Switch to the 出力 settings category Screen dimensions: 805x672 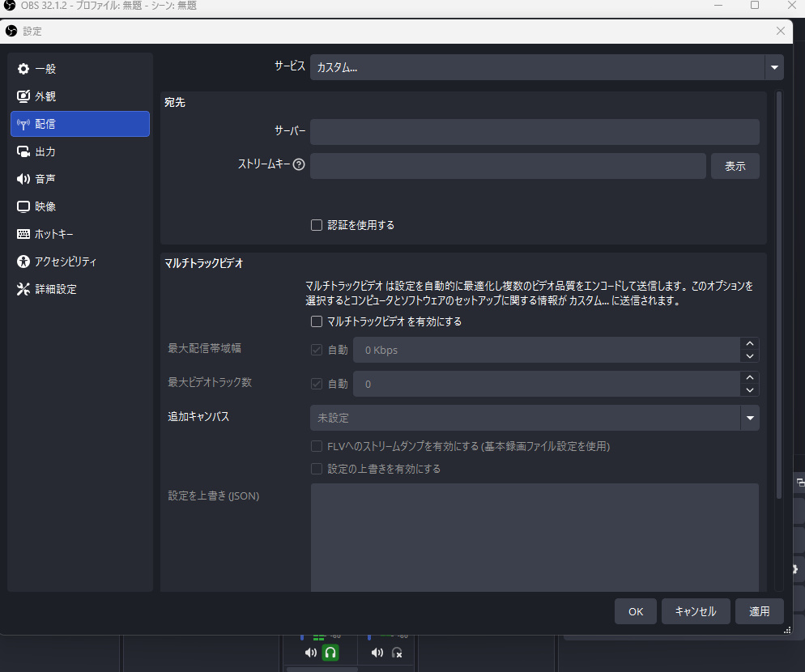click(x=80, y=151)
